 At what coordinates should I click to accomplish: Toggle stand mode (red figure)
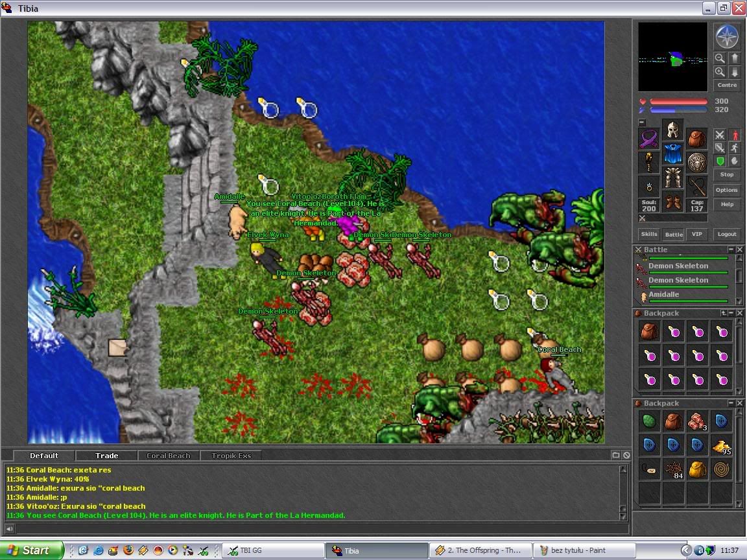pos(735,135)
